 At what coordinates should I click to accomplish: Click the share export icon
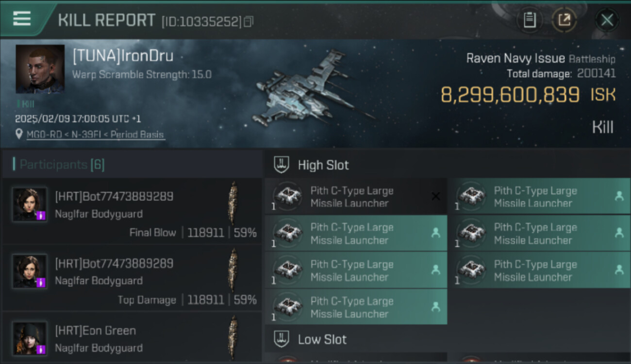pyautogui.click(x=564, y=20)
